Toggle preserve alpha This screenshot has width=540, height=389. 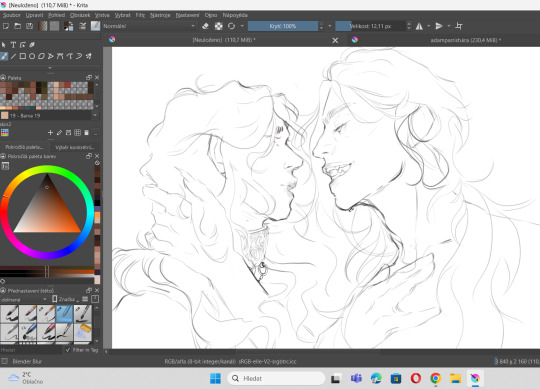(x=219, y=26)
